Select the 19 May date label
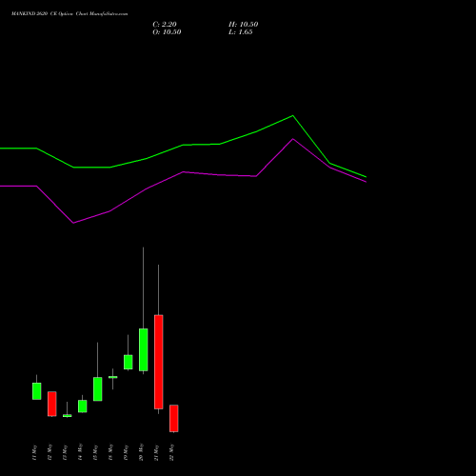The height and width of the screenshot is (476, 476). [x=126, y=452]
